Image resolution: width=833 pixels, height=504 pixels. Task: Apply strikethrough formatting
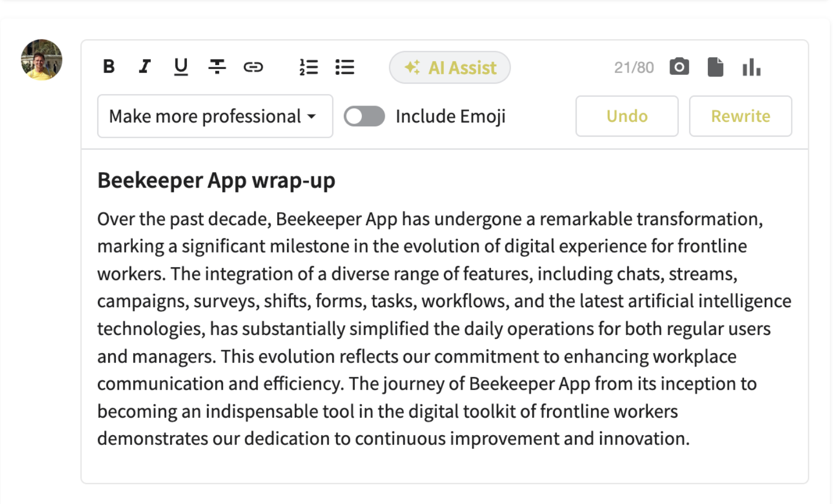(x=217, y=67)
